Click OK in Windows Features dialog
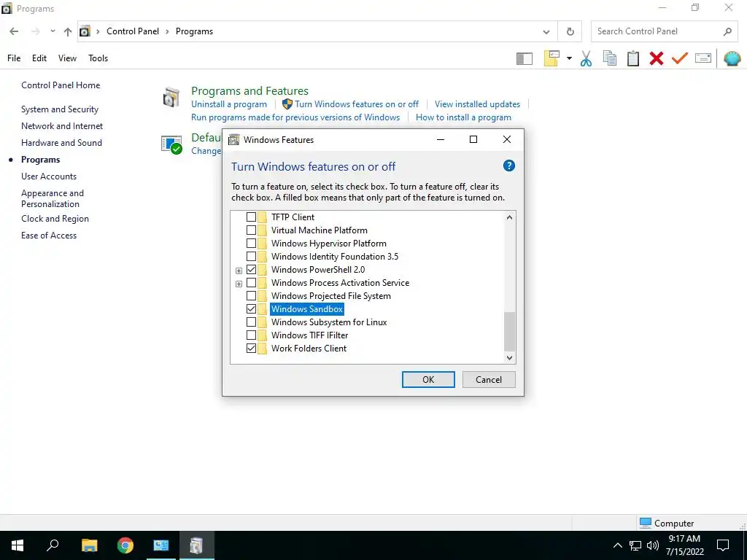 click(x=428, y=379)
